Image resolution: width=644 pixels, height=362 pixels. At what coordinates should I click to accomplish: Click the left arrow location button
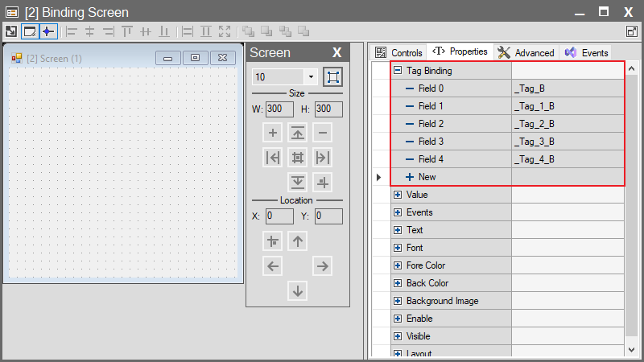pyautogui.click(x=274, y=265)
